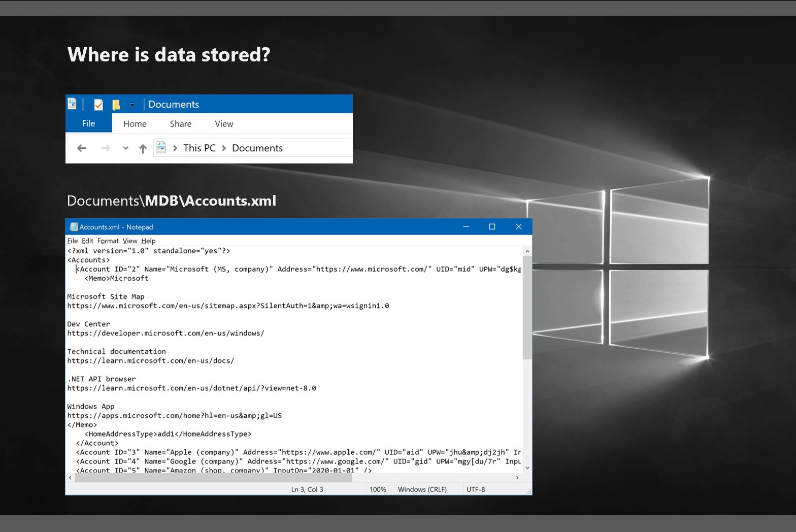This screenshot has width=796, height=532.
Task: Click the "Technical documentation" text line
Action: tap(116, 351)
